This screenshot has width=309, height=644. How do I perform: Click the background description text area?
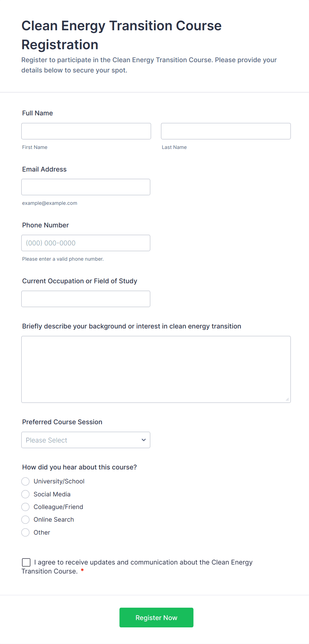(x=156, y=369)
